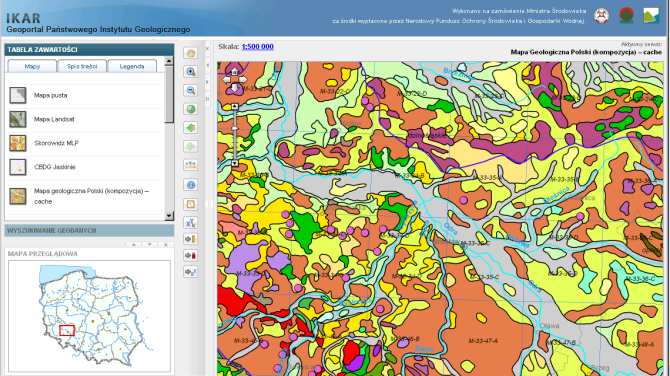Open the Spis treści tab
The width and height of the screenshot is (670, 376).
point(82,66)
